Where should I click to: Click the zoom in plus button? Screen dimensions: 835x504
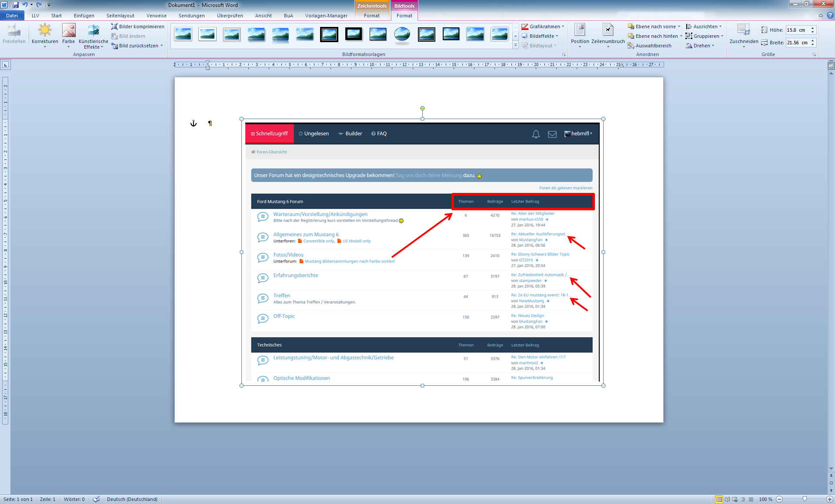(830, 499)
